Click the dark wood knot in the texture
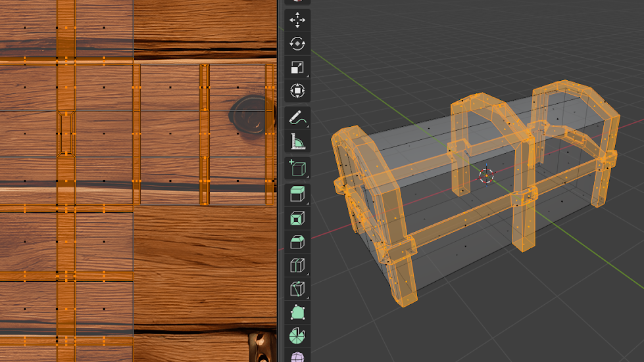 coord(249,114)
